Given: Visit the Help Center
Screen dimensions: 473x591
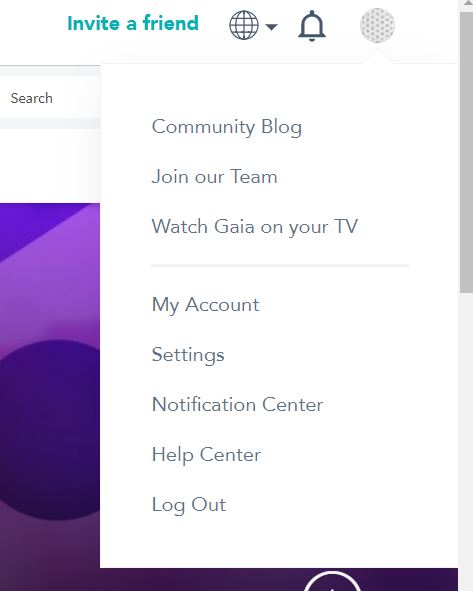Looking at the screenshot, I should pos(206,455).
